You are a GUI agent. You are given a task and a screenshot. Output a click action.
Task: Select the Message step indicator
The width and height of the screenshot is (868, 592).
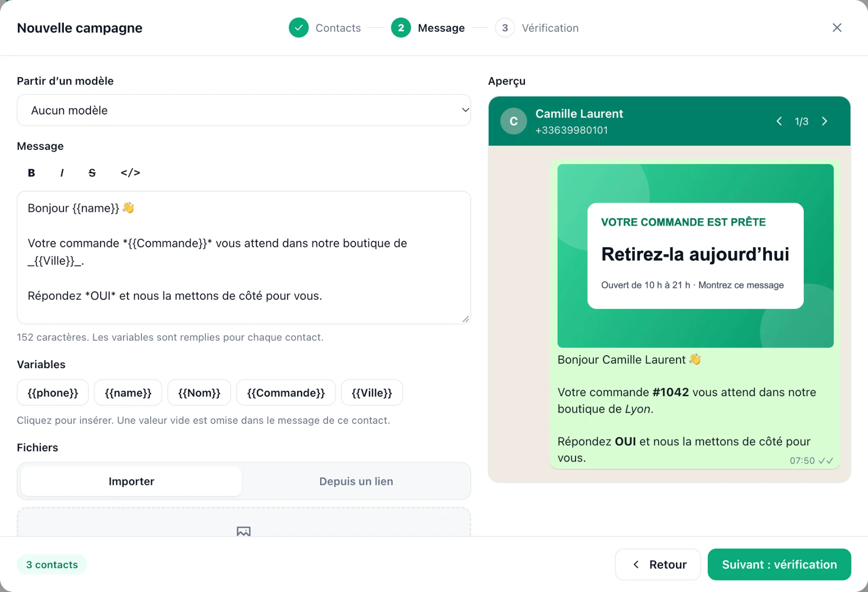pyautogui.click(x=428, y=28)
